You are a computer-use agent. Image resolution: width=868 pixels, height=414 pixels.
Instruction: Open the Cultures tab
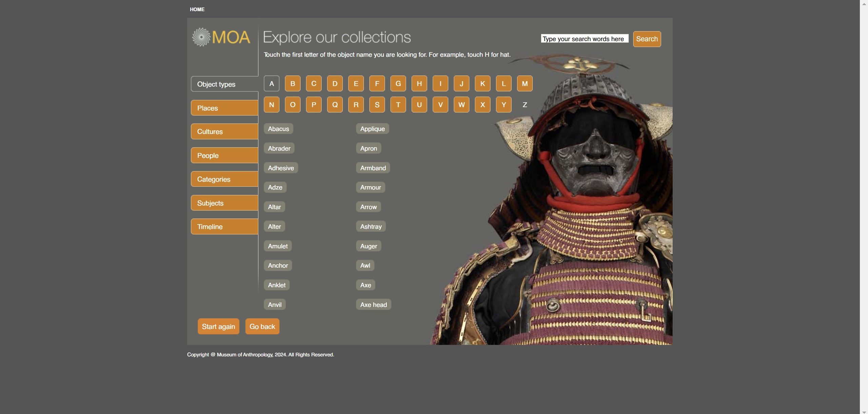[224, 132]
